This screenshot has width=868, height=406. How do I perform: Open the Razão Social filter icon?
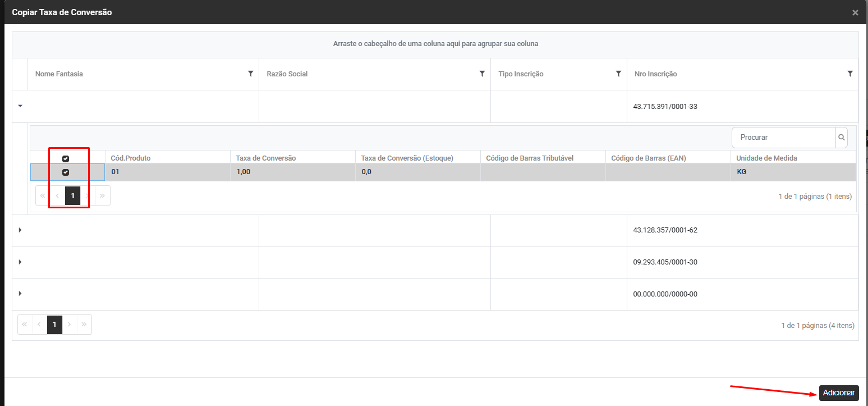[x=482, y=74]
